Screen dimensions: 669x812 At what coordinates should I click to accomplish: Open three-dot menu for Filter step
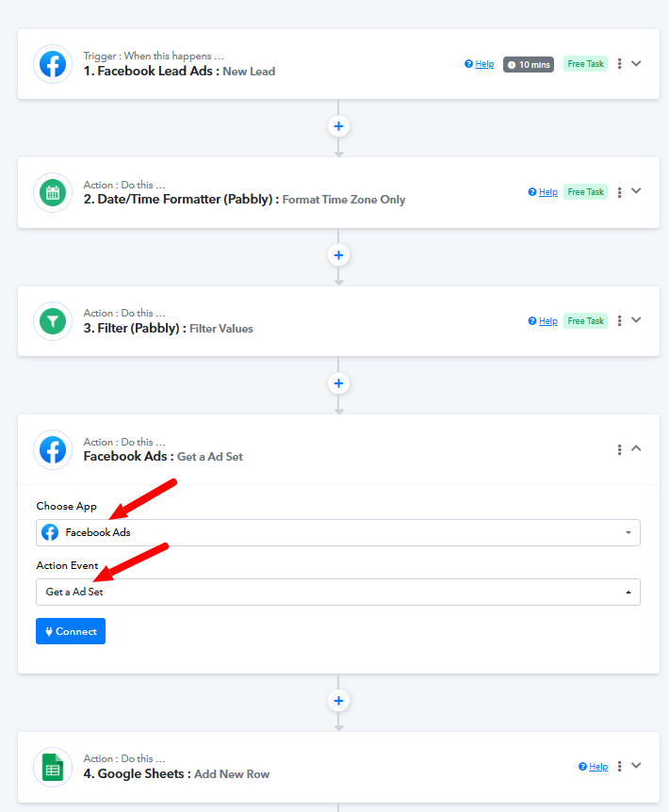[x=619, y=320]
